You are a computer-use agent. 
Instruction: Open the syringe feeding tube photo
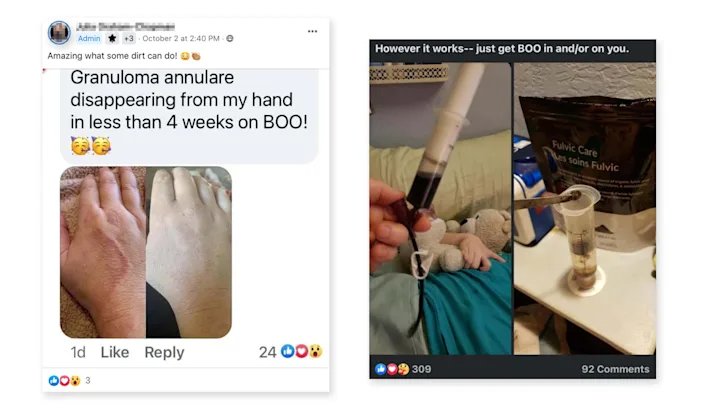(440, 209)
